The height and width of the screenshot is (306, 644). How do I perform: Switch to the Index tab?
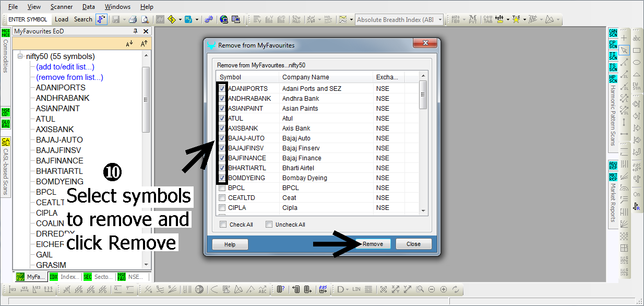coord(65,277)
